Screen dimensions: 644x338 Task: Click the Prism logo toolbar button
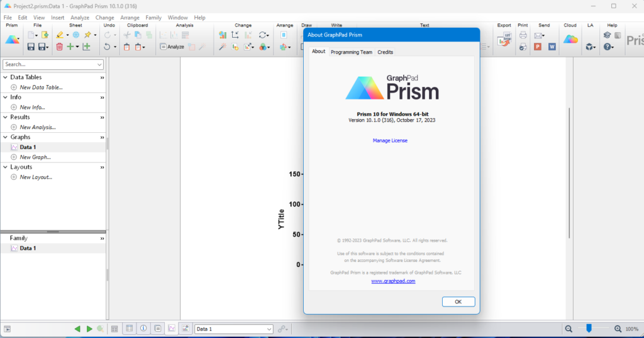point(12,40)
